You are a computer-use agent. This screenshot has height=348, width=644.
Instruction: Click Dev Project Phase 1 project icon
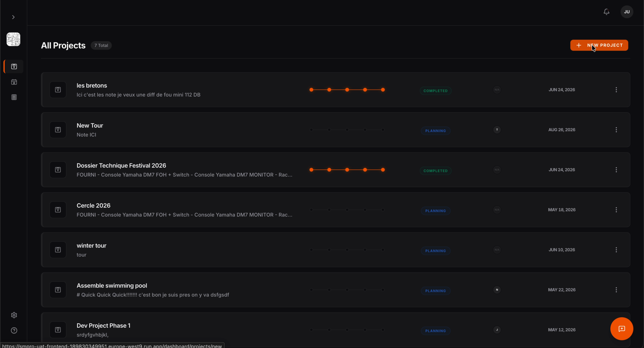tap(58, 330)
